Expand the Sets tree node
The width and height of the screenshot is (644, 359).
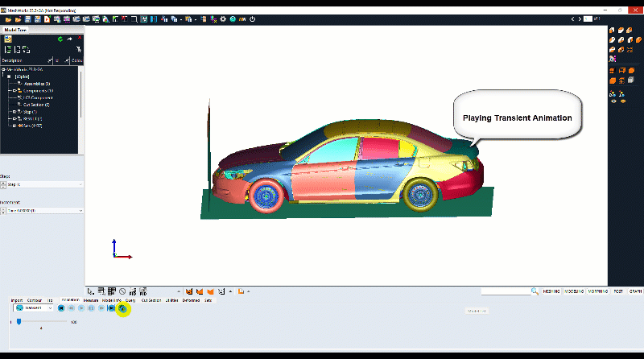click(x=14, y=126)
